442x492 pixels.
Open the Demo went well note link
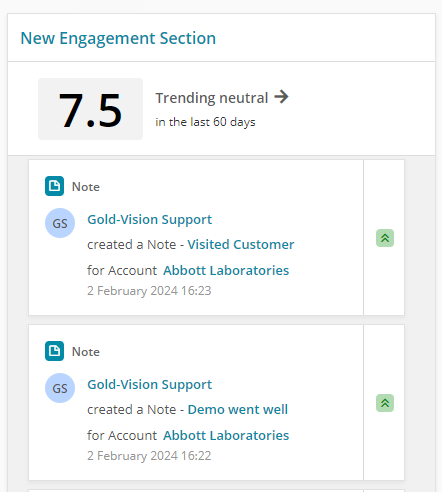pos(238,409)
